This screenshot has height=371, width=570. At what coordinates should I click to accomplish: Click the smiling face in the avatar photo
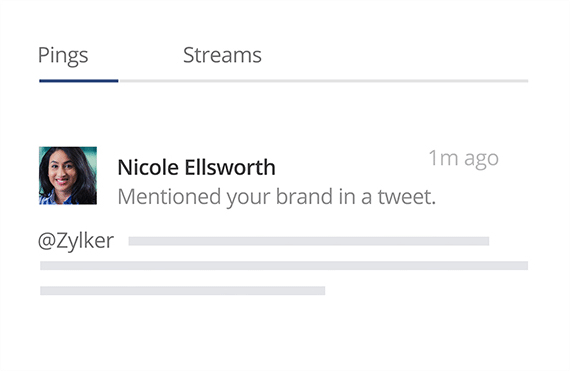coord(63,173)
